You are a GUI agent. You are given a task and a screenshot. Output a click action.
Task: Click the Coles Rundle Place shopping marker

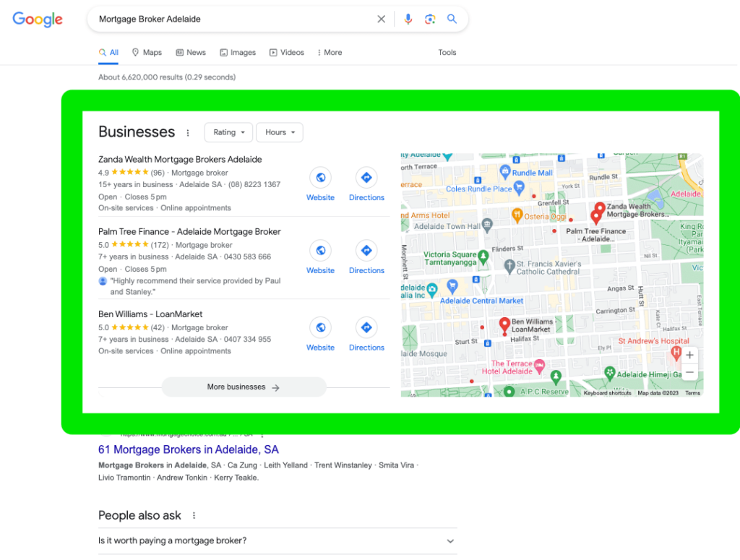[519, 187]
